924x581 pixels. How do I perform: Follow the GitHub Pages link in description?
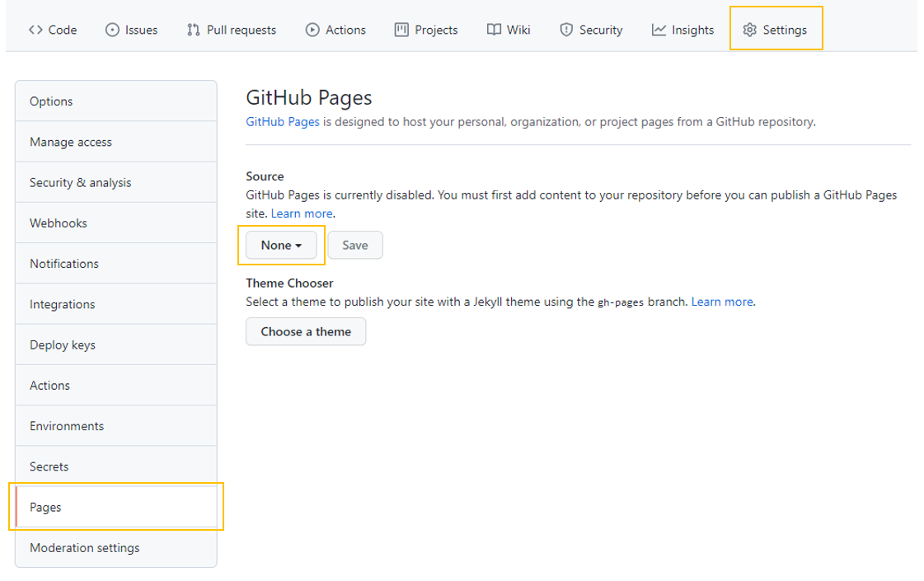[282, 122]
